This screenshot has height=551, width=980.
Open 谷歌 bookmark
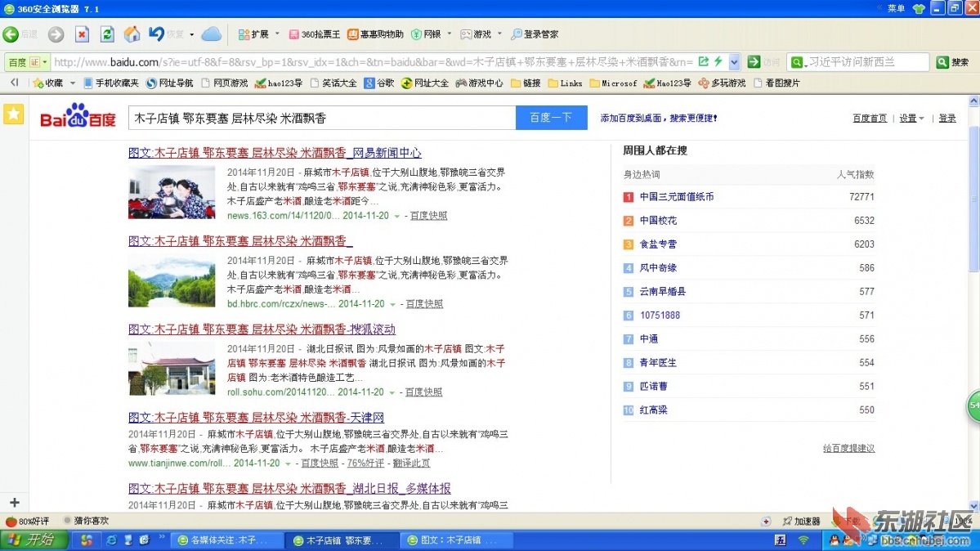[x=379, y=83]
